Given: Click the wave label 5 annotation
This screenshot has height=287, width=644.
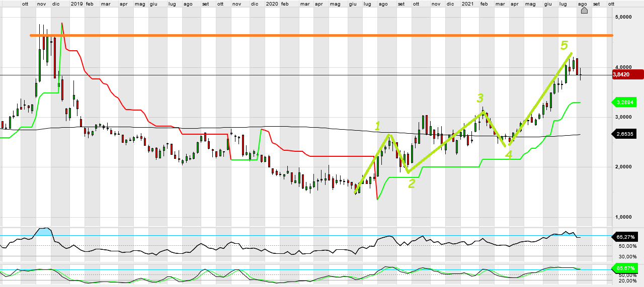Looking at the screenshot, I should pyautogui.click(x=564, y=46).
